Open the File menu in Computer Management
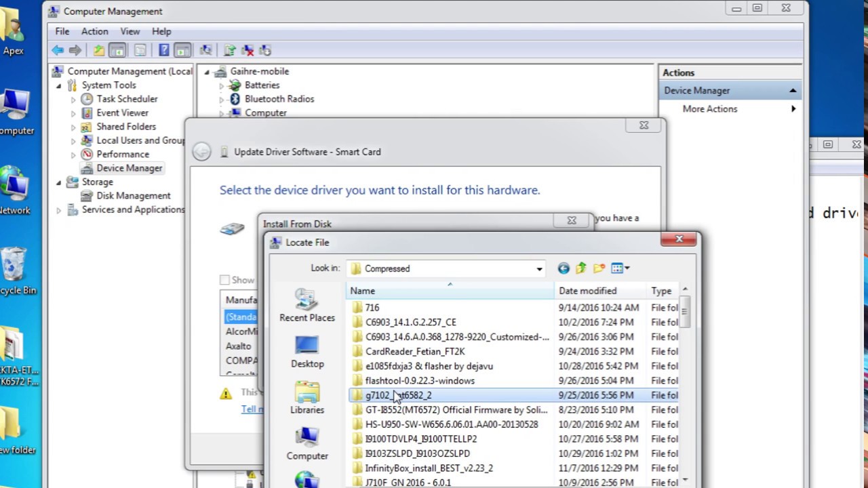This screenshot has height=488, width=868. pyautogui.click(x=62, y=31)
